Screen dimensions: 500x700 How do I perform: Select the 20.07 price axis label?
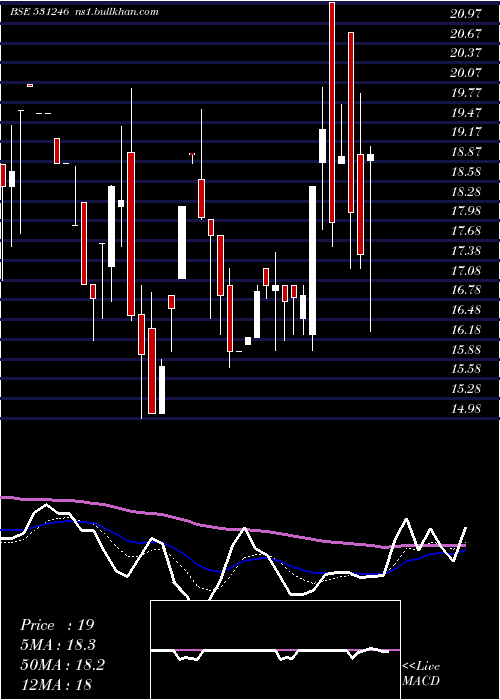(466, 73)
